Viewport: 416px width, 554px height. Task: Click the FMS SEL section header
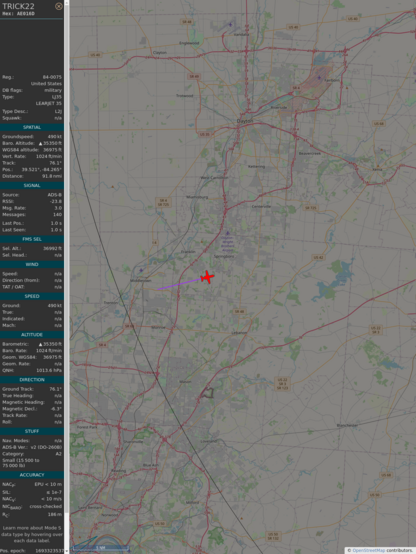point(32,239)
